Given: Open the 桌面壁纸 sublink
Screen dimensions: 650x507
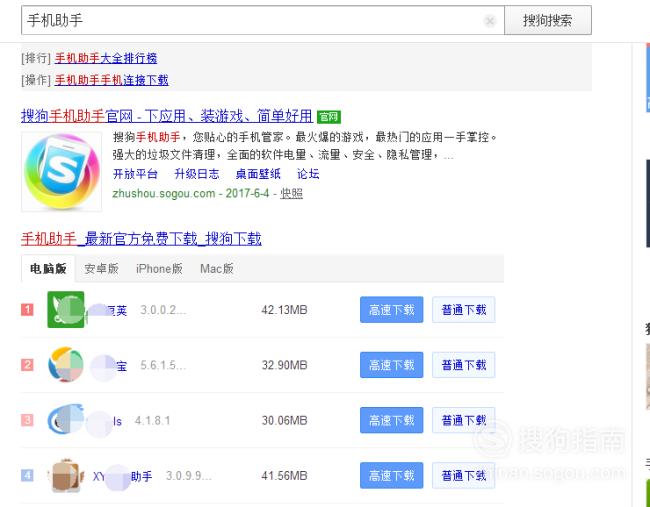Looking at the screenshot, I should point(258,174).
